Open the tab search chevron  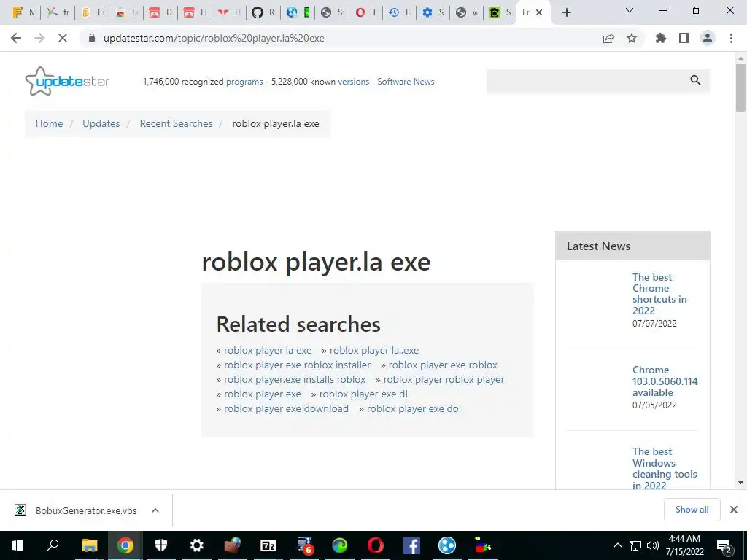click(x=630, y=10)
